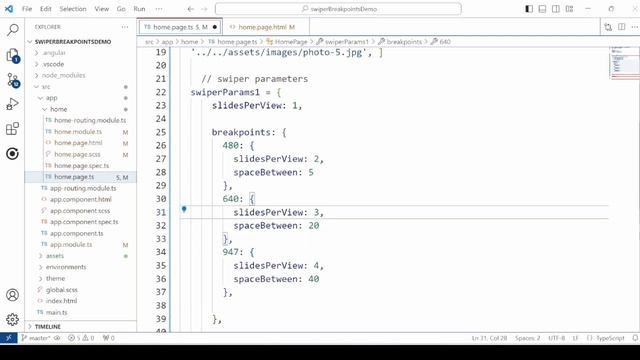Open the Extensions view
The width and height of the screenshot is (640, 360).
(x=12, y=129)
